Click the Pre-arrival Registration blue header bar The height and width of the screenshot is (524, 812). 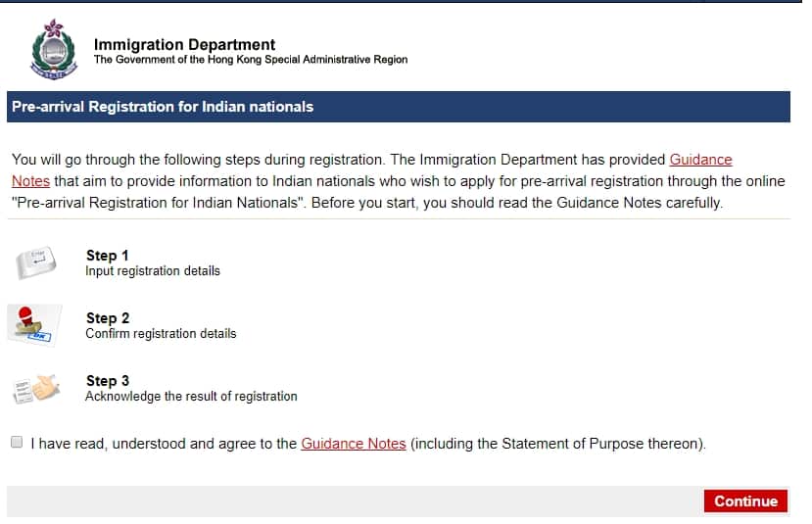coord(398,107)
